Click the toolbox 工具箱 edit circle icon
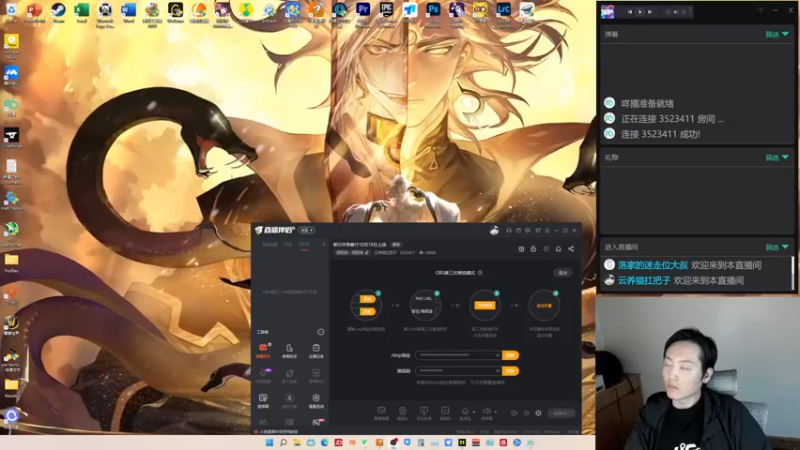 [320, 332]
